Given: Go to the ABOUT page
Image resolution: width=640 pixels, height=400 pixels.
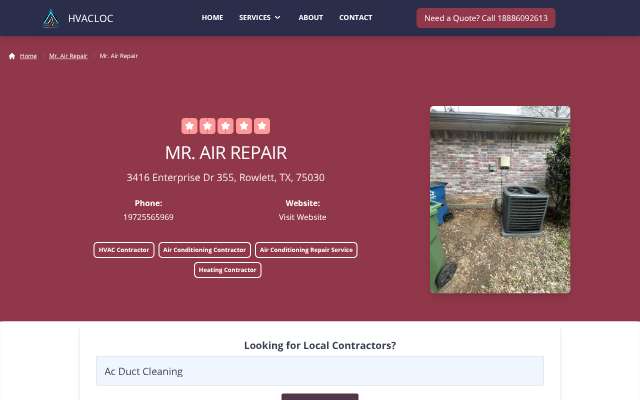Looking at the screenshot, I should [x=311, y=18].
